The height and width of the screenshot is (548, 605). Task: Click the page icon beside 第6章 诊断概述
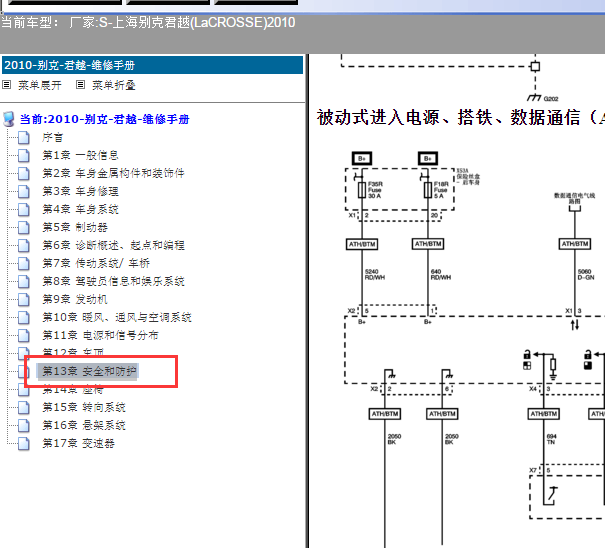point(24,245)
